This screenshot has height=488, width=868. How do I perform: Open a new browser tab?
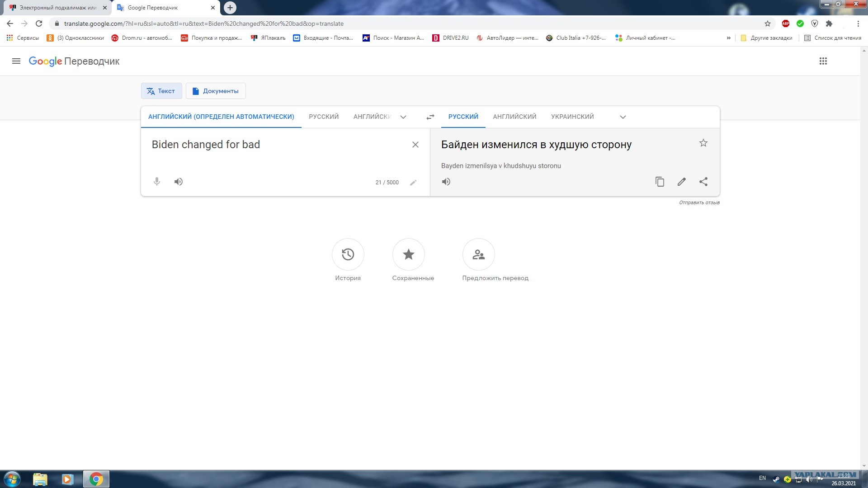[230, 8]
